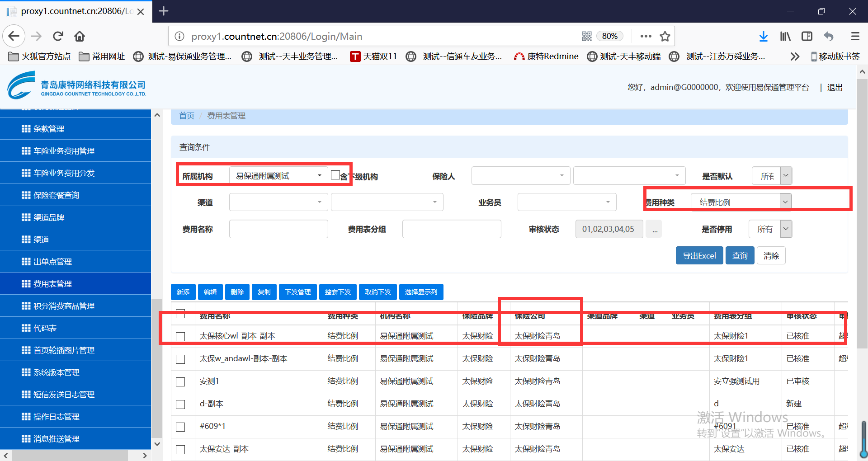Screen dimensions: 868x461
Task: Click the browser back arrow
Action: coord(14,36)
